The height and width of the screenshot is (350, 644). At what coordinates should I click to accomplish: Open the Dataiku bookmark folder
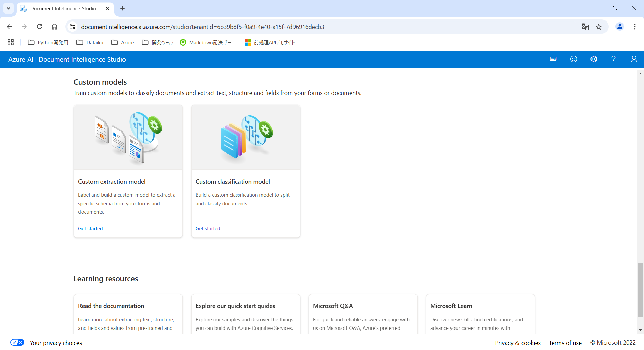tap(90, 42)
